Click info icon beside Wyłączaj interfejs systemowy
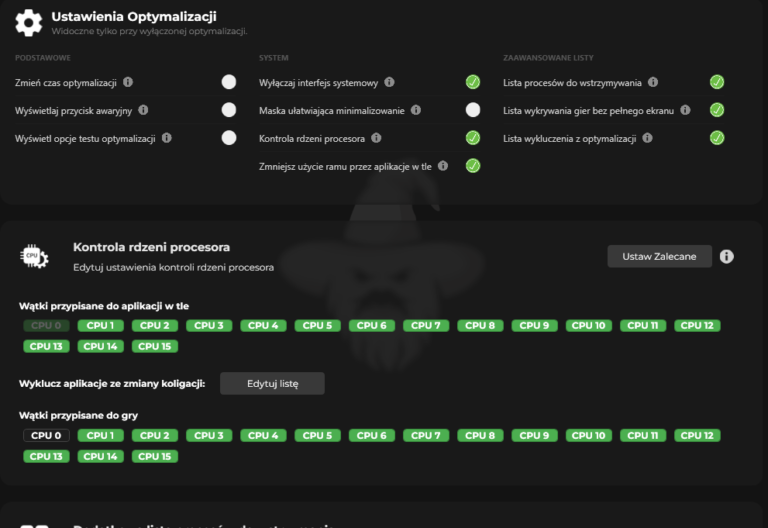This screenshot has width=768, height=528. pyautogui.click(x=389, y=82)
